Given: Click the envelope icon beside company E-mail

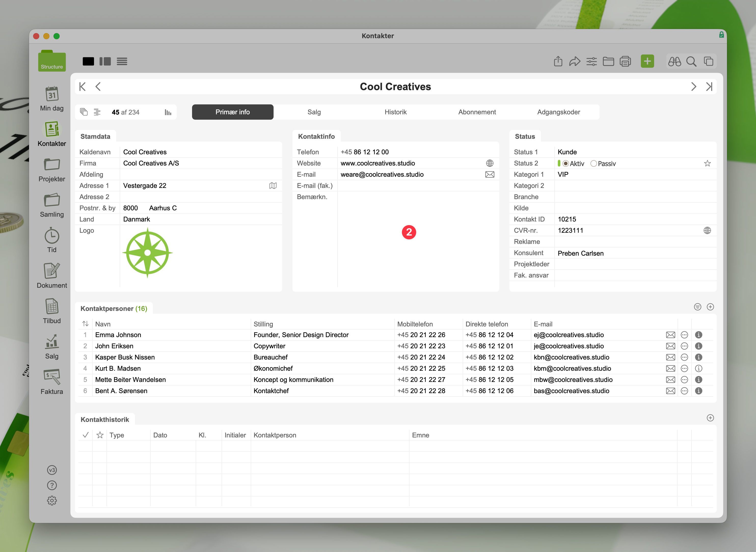Looking at the screenshot, I should 490,174.
